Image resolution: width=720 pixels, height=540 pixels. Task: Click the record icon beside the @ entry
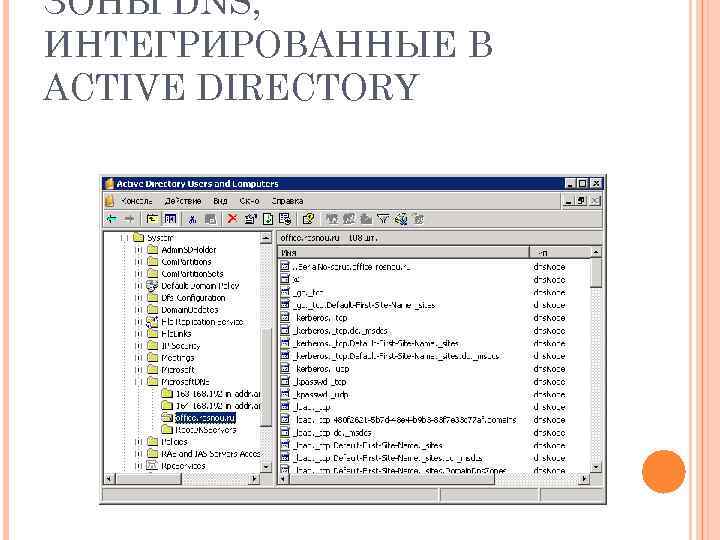(285, 279)
